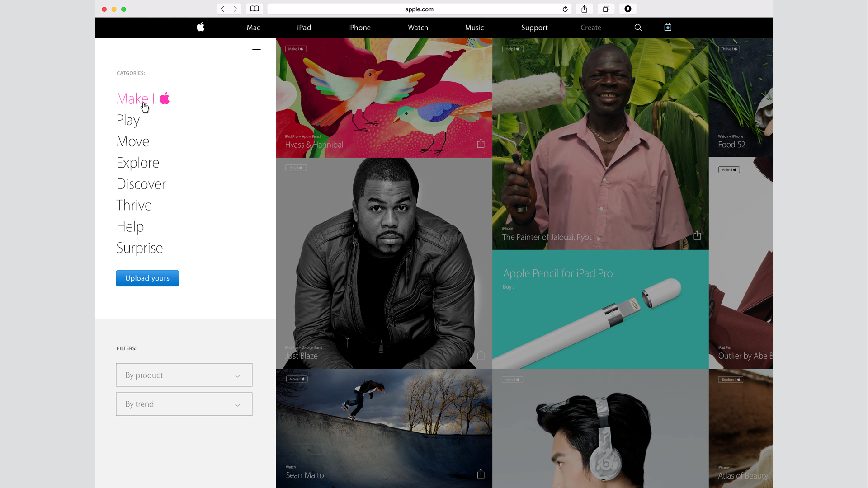
Task: Reload page with refresh icon
Action: [565, 9]
